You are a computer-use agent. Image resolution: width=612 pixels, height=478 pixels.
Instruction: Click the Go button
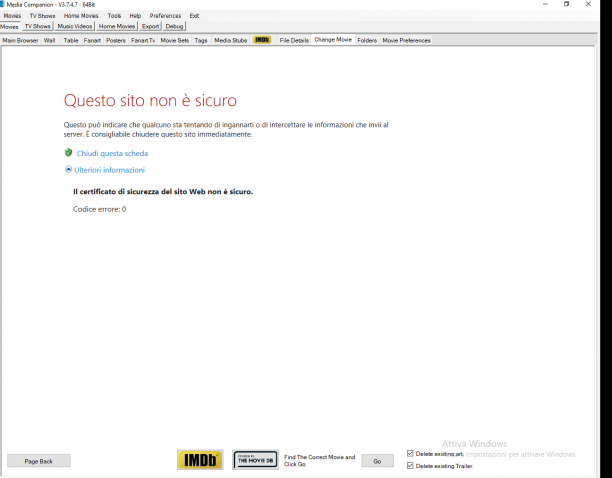(377, 461)
